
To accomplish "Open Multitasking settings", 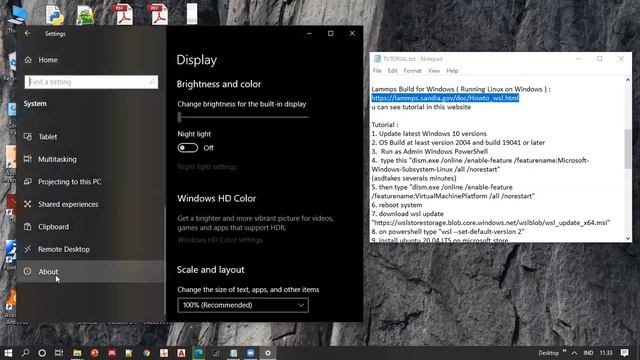I will point(91,159).
